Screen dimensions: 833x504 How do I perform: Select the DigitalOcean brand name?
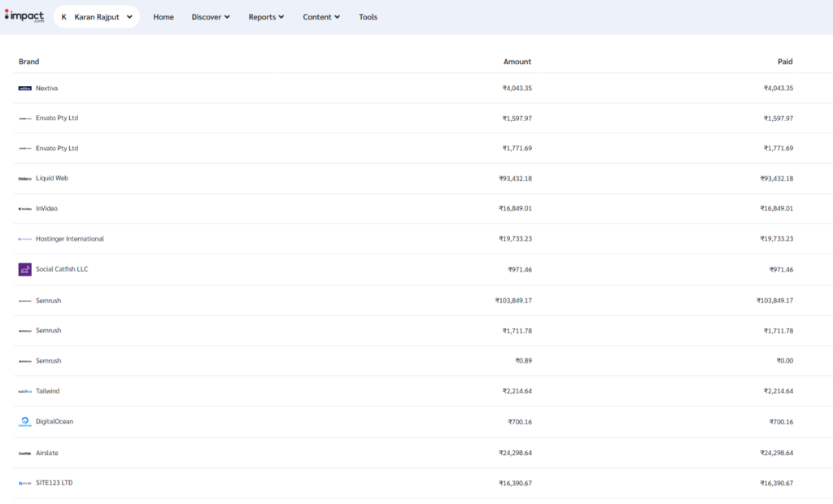55,421
